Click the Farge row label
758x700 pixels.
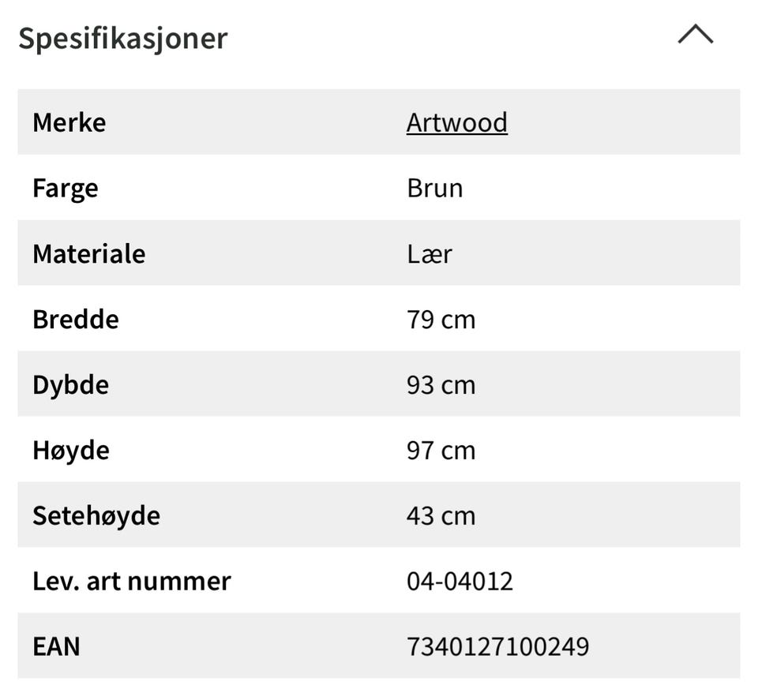click(x=66, y=189)
